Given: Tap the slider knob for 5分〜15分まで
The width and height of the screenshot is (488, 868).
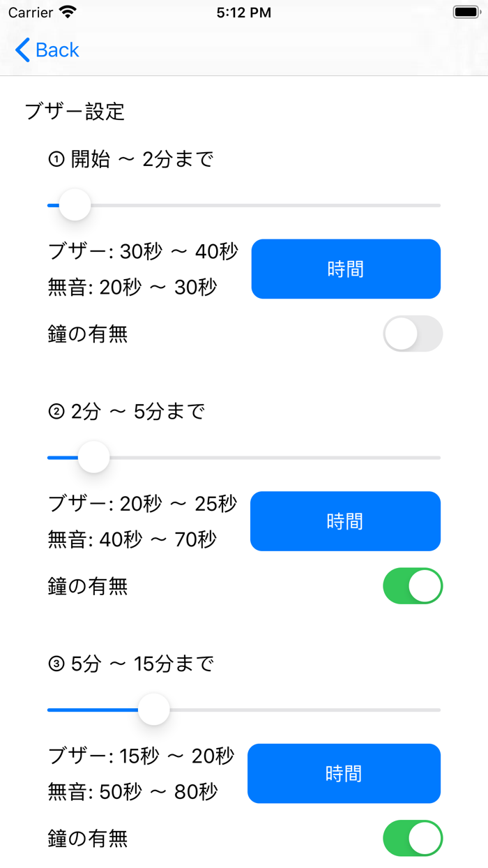Looking at the screenshot, I should (x=153, y=709).
